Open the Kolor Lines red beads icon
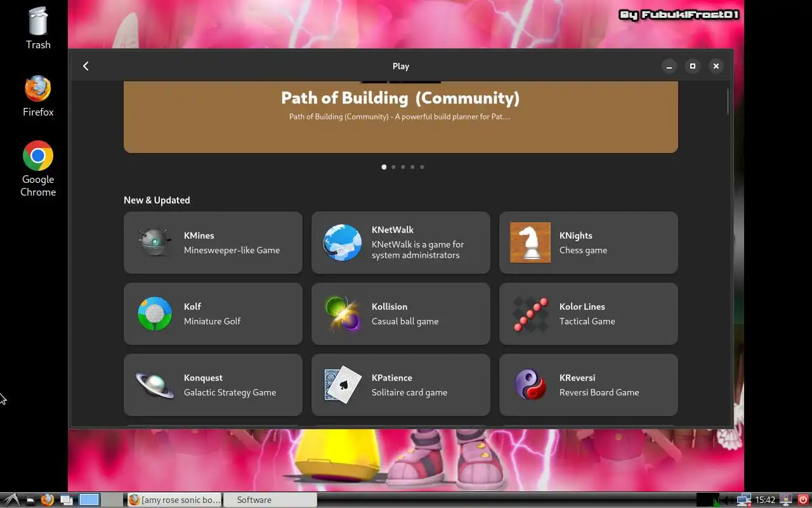The width and height of the screenshot is (812, 508). click(x=530, y=314)
